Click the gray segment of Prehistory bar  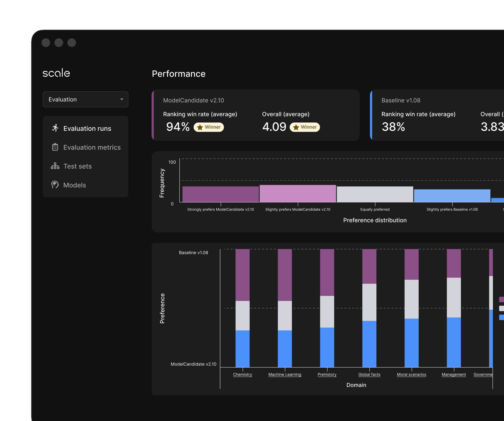[x=327, y=312]
